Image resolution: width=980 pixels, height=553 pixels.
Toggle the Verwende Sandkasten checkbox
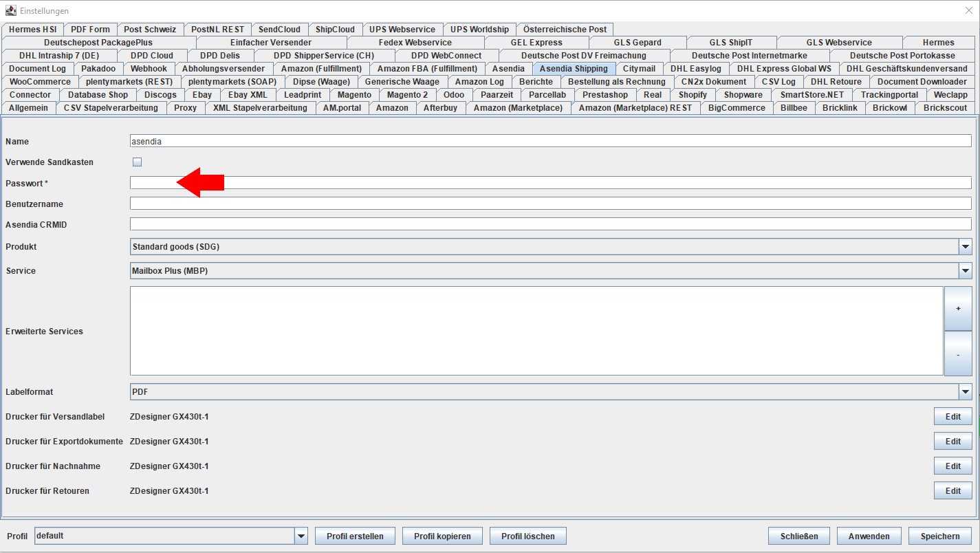coord(137,162)
